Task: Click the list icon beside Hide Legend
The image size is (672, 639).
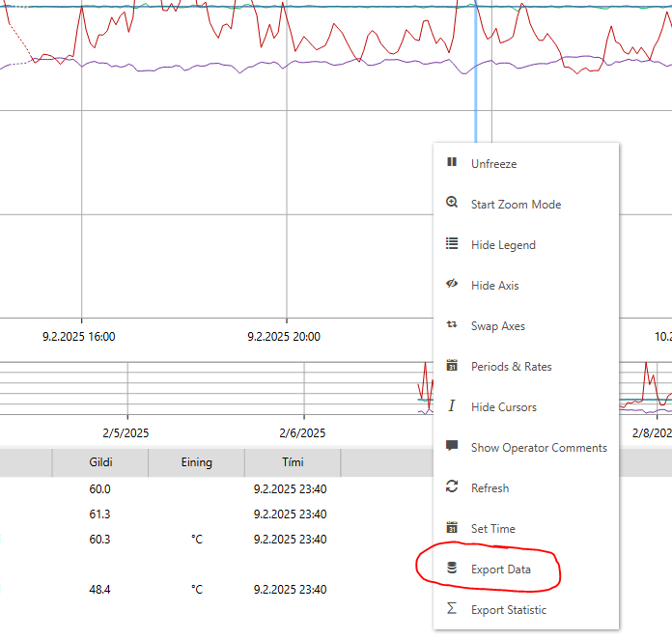Action: (x=451, y=244)
